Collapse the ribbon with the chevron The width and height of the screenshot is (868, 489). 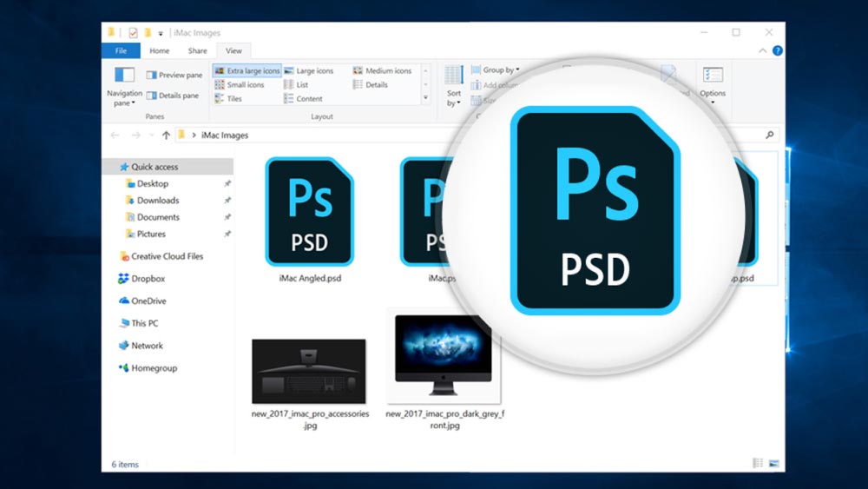click(x=763, y=50)
